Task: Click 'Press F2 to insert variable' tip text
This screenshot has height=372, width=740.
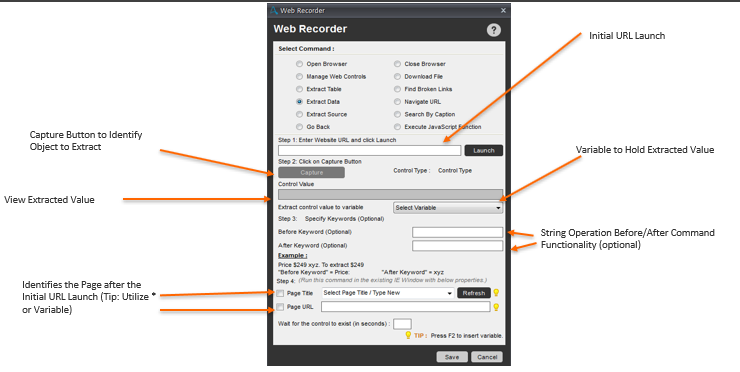Action: point(467,336)
